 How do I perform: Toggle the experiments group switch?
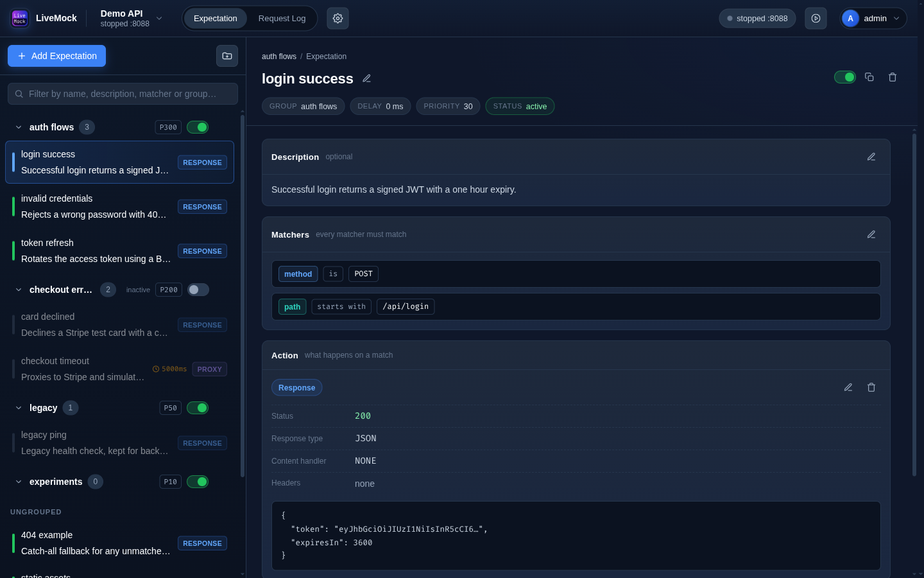pos(198,482)
